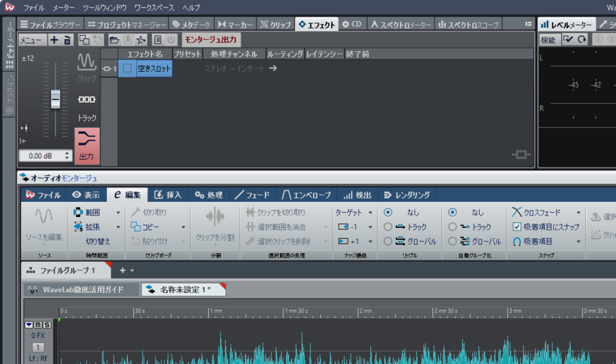Open the Tool Windows (ツールウィンドウ) menu

(105, 8)
